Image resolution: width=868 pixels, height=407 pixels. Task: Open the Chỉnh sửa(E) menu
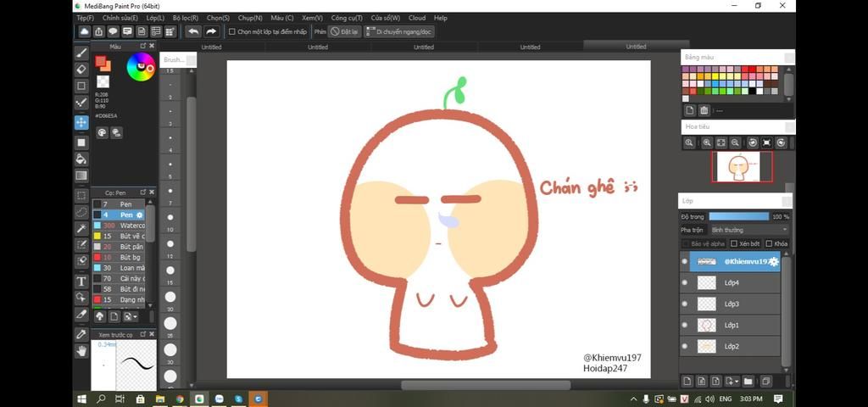[120, 18]
